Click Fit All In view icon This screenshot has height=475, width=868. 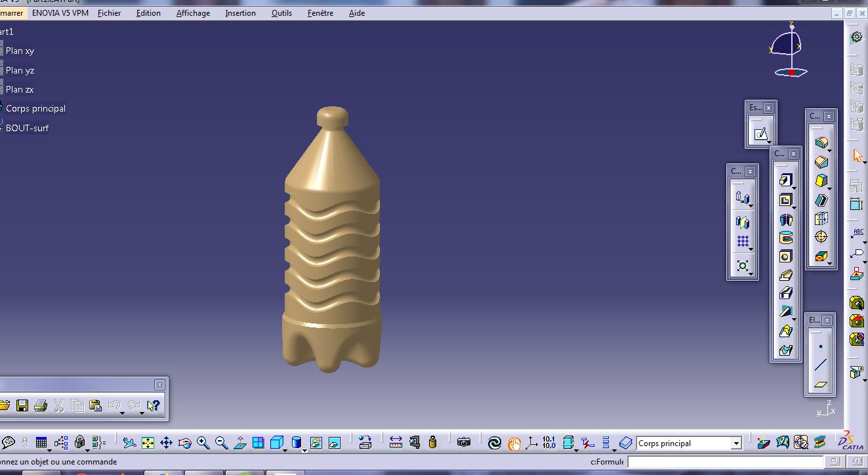[x=148, y=443]
